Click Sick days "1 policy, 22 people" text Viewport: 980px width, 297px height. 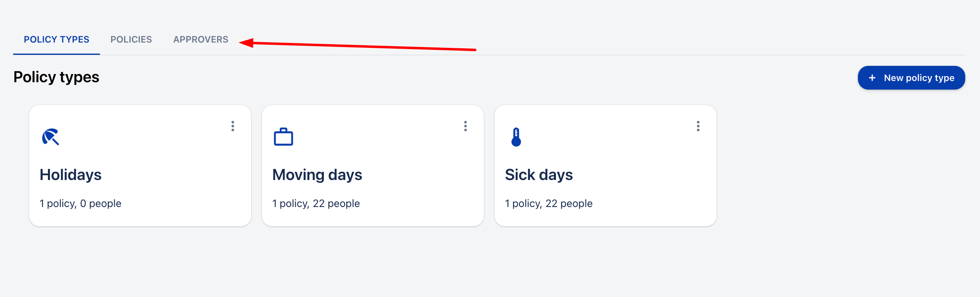tap(549, 203)
